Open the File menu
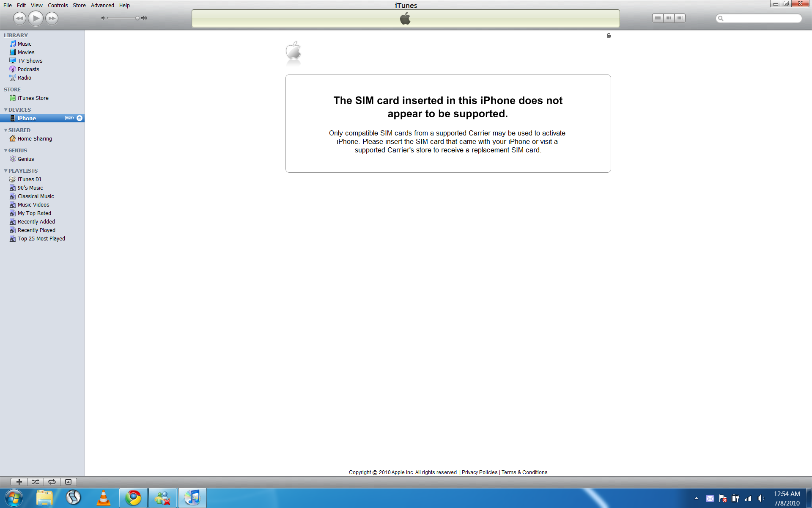Image resolution: width=812 pixels, height=508 pixels. pos(8,5)
